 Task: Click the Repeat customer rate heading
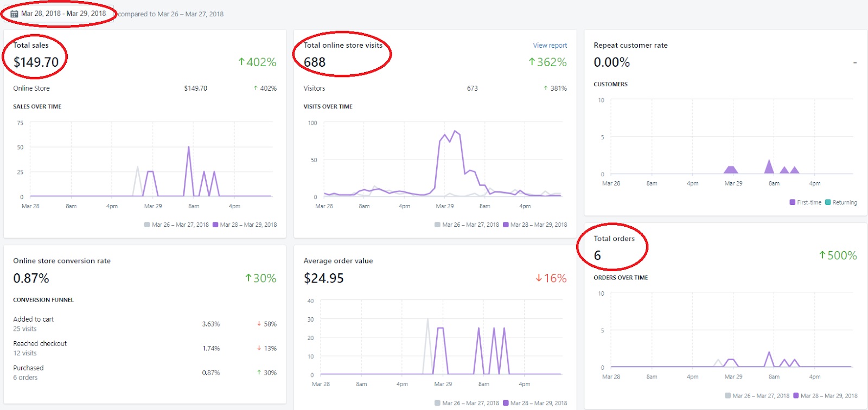pyautogui.click(x=631, y=46)
